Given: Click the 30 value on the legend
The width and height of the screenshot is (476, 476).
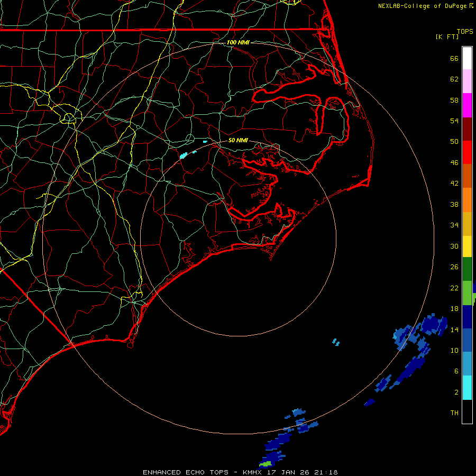Looking at the screenshot, I should [454, 246].
